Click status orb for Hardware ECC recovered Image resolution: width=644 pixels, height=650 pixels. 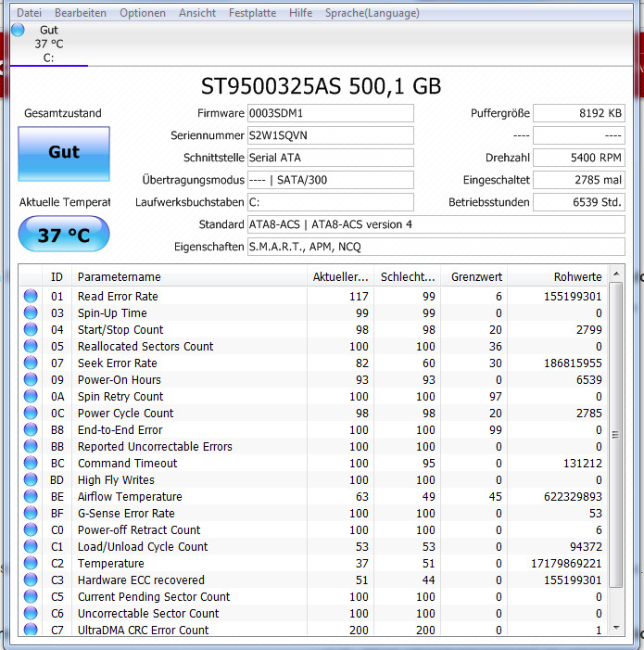click(x=31, y=580)
